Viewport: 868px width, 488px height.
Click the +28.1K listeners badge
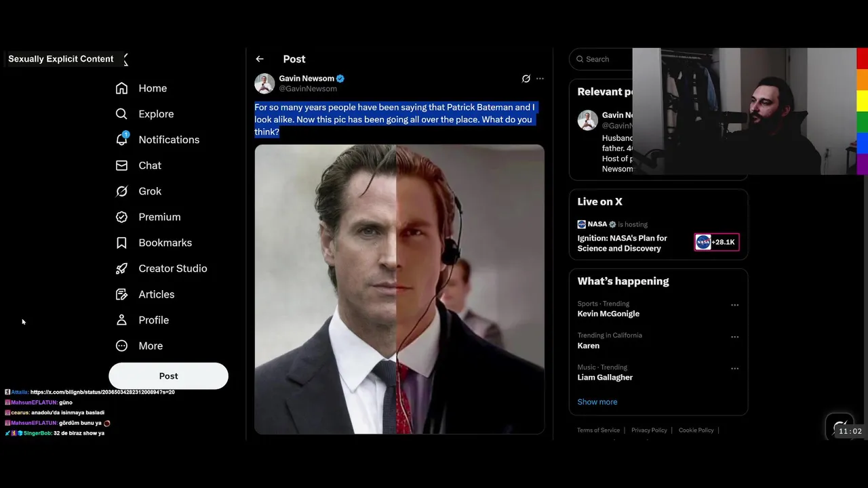coord(717,242)
